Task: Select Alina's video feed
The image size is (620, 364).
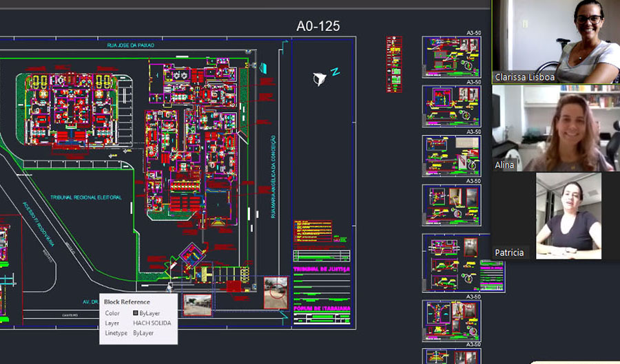Action: coord(555,128)
